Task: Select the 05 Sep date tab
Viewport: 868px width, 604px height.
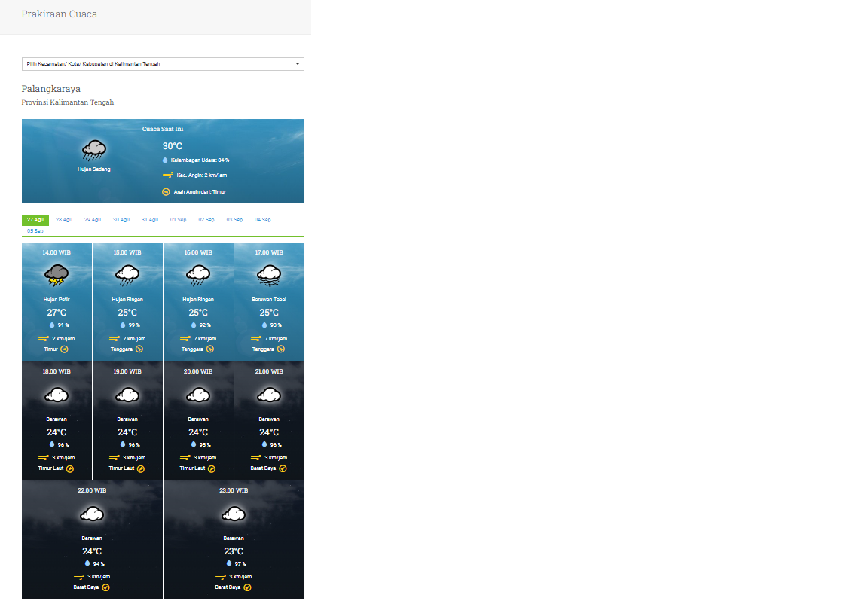Action: [x=35, y=231]
